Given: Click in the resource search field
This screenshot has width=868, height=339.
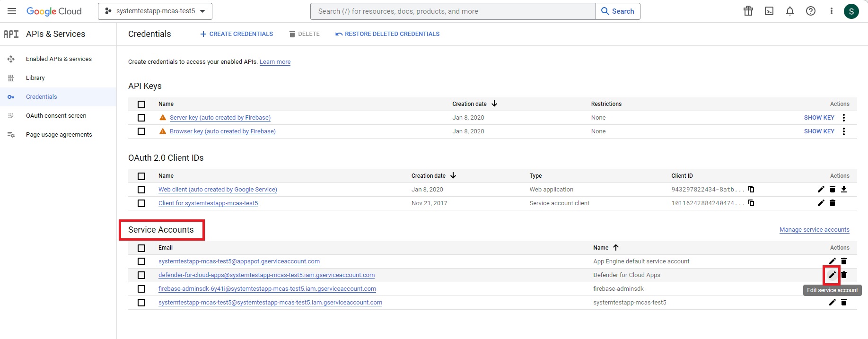Looking at the screenshot, I should (453, 11).
